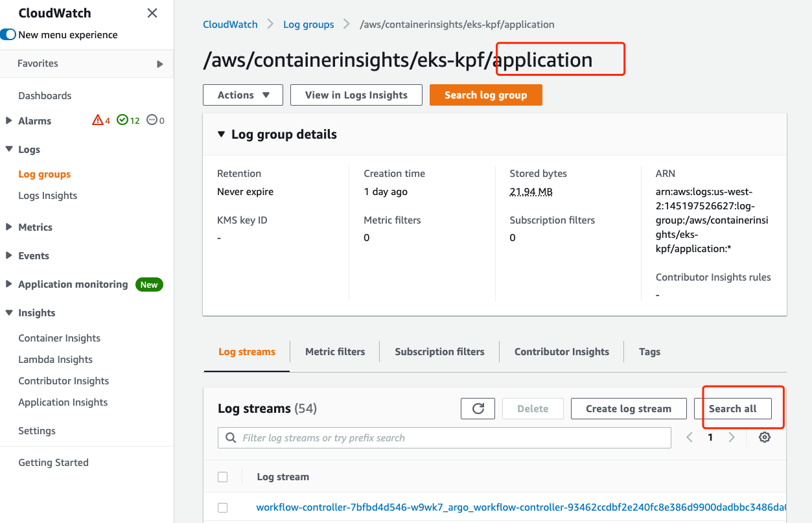Click page number 1 in pagination
The image size is (812, 523).
710,437
